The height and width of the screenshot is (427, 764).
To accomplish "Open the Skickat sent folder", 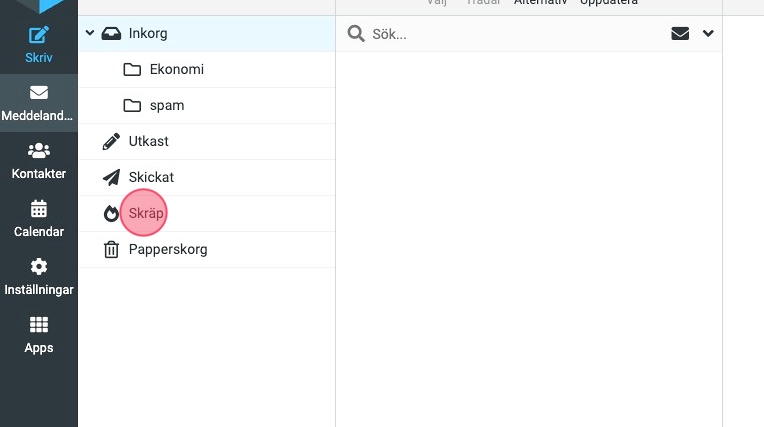I will (x=151, y=177).
